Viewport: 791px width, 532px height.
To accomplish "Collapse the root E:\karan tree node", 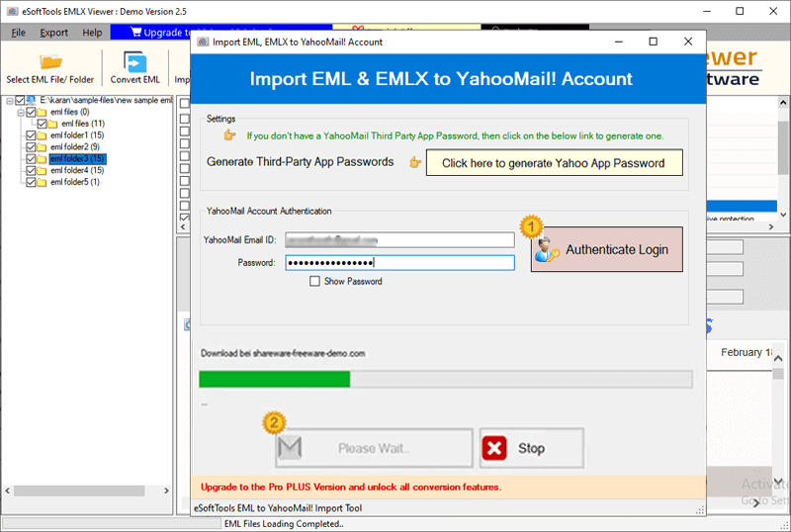I will click(10, 101).
